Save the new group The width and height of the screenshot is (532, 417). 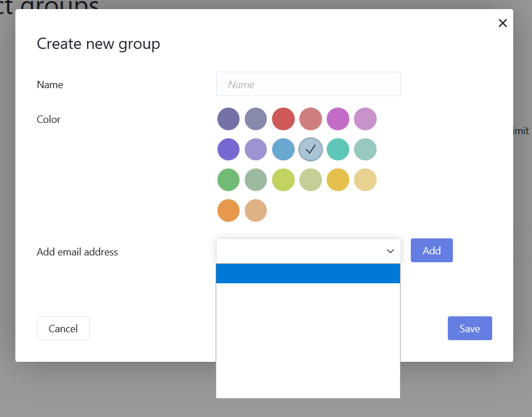pos(469,328)
